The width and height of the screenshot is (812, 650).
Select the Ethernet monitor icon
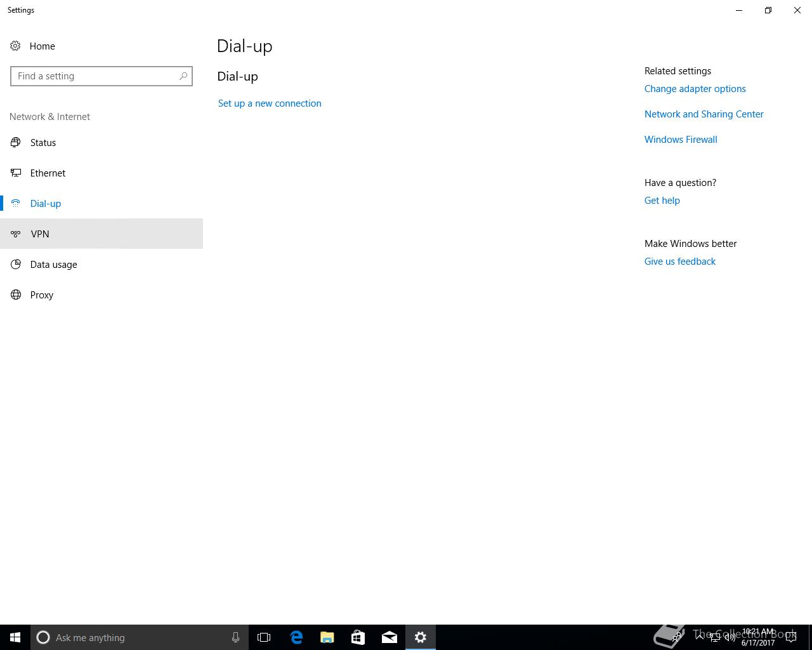pyautogui.click(x=16, y=173)
